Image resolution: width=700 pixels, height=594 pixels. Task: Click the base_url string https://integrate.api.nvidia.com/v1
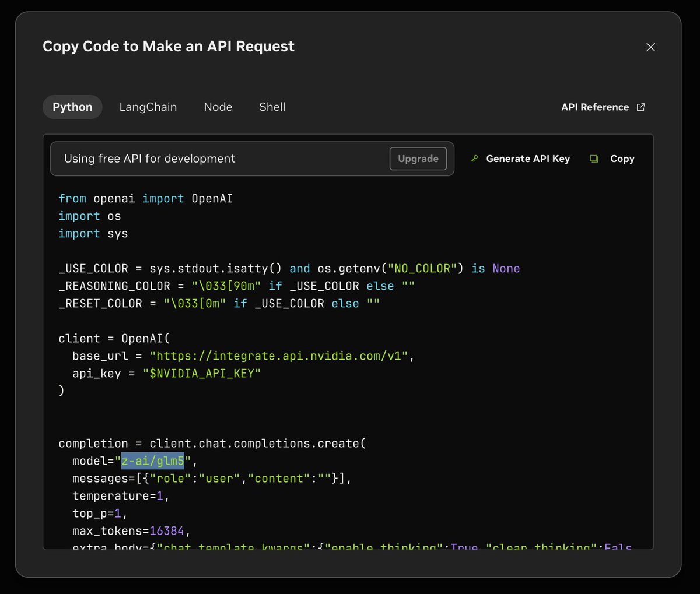click(x=278, y=356)
